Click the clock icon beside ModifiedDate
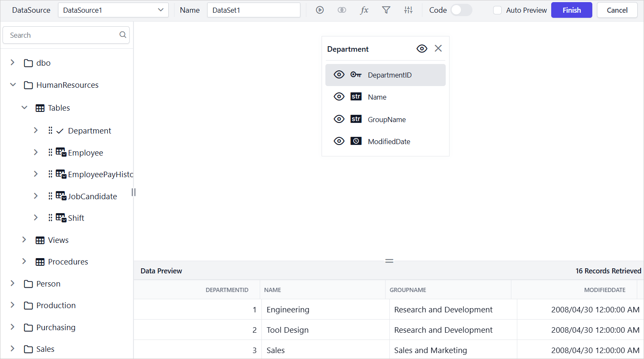The image size is (644, 359). [356, 141]
